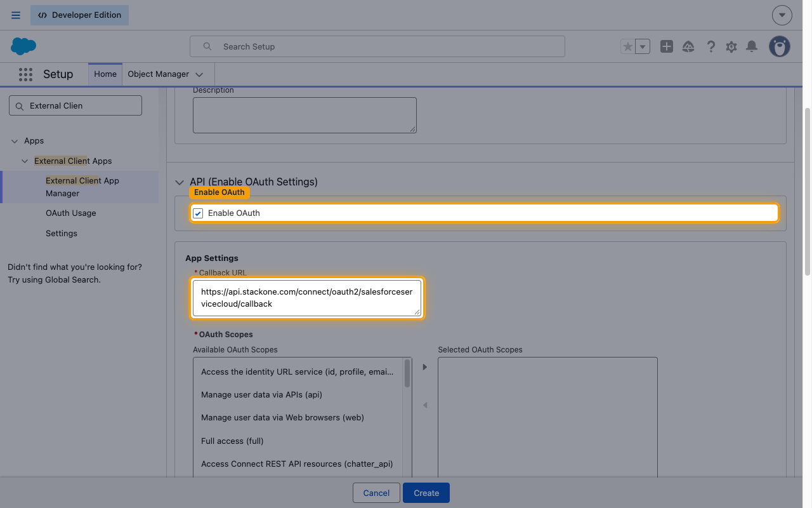Click the Available OAuth Scopes list scrollbar
Screen dimensions: 812x508
coord(407,373)
